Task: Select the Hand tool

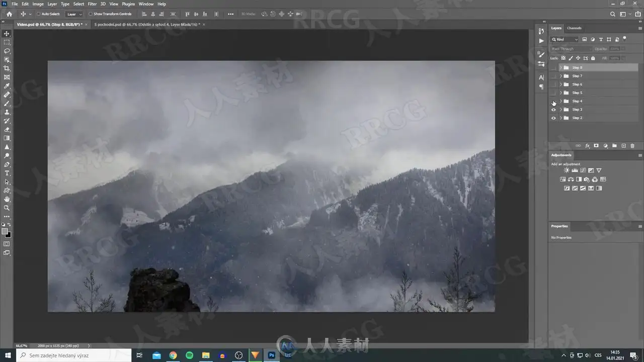Action: click(7, 199)
